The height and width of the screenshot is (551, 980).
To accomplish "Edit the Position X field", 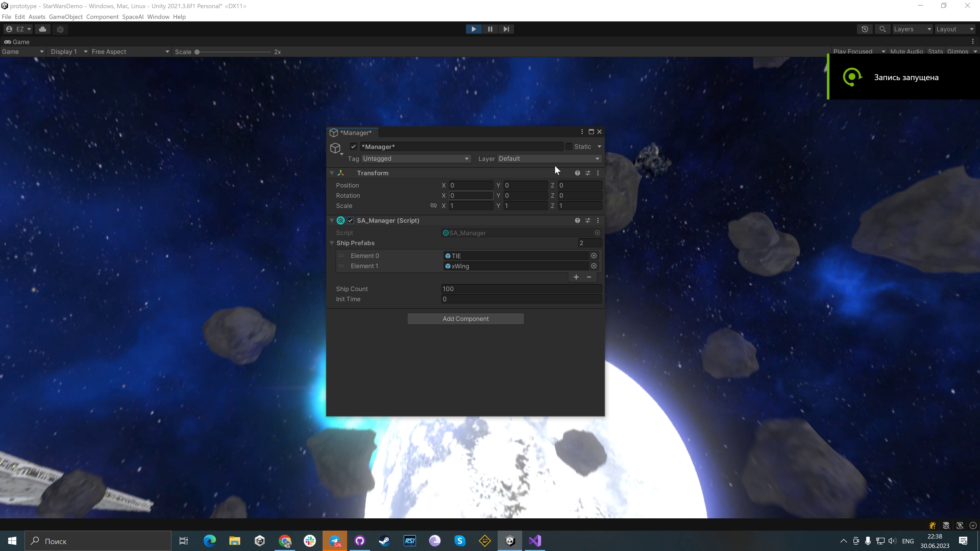I will tap(471, 185).
